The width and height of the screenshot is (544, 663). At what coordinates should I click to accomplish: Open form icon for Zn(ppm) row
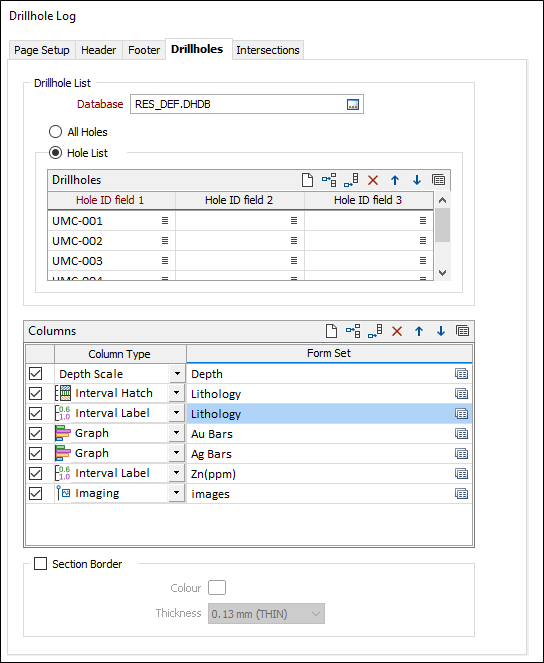[462, 474]
